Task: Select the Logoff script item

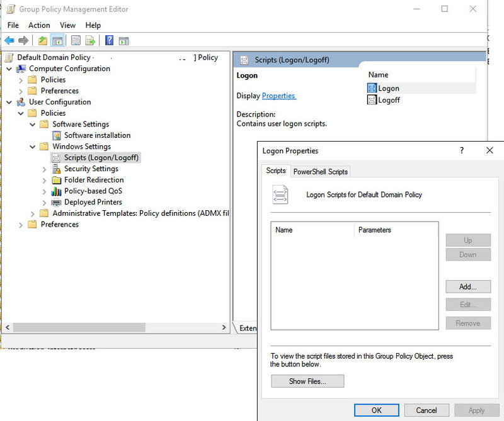Action: point(387,99)
